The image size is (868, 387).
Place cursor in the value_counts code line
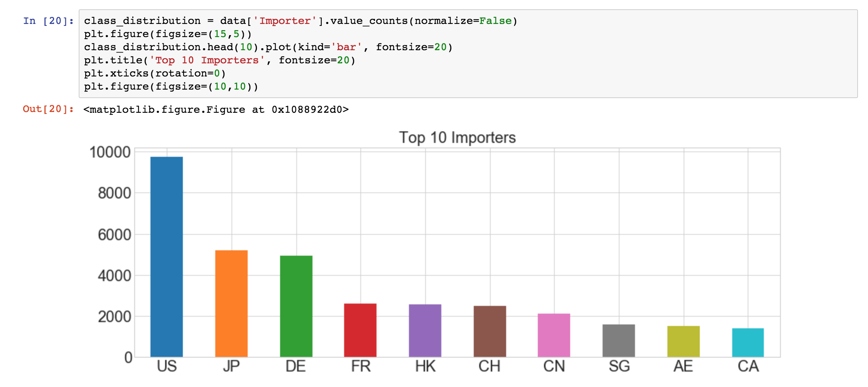pos(300,21)
